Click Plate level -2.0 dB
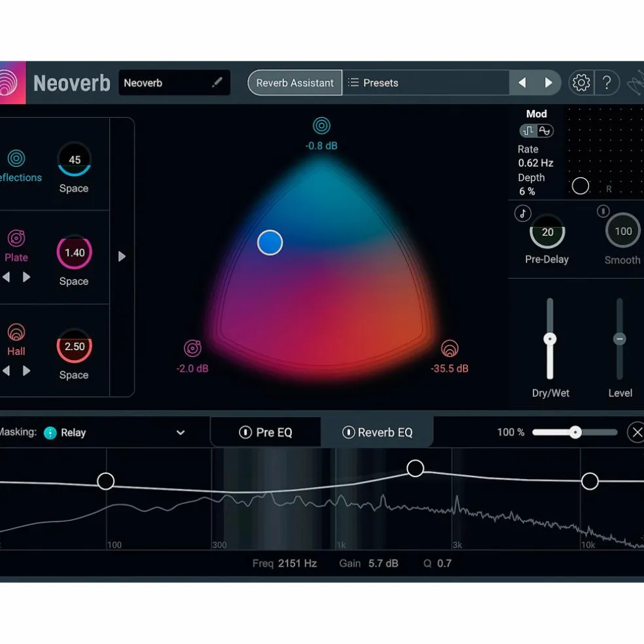 (x=192, y=368)
